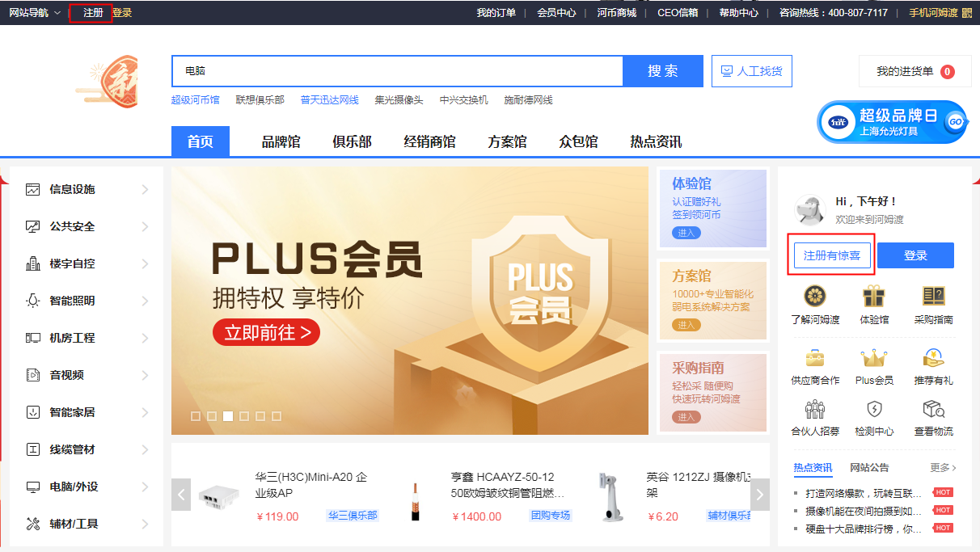Click the 注册 link in top bar
The height and width of the screenshot is (552, 980).
(93, 13)
